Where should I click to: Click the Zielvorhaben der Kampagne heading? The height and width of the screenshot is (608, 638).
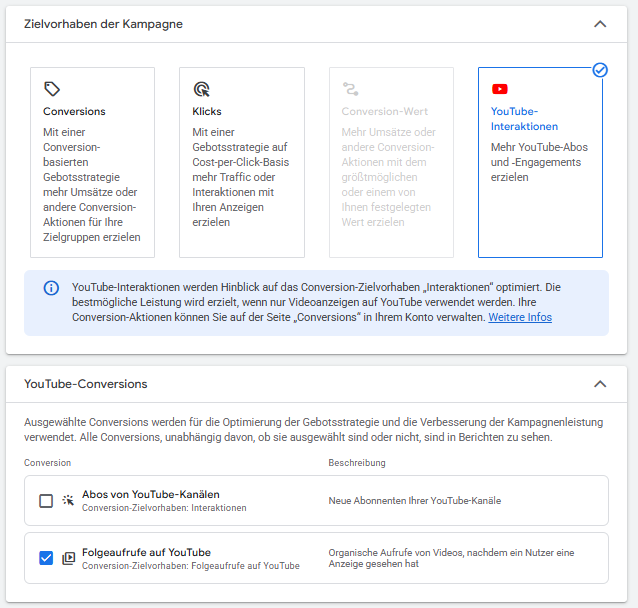103,24
